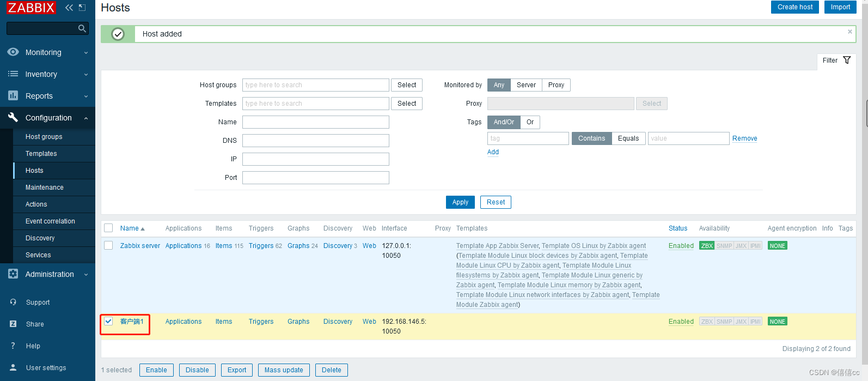Click the Disable button
The width and height of the screenshot is (868, 381).
197,370
